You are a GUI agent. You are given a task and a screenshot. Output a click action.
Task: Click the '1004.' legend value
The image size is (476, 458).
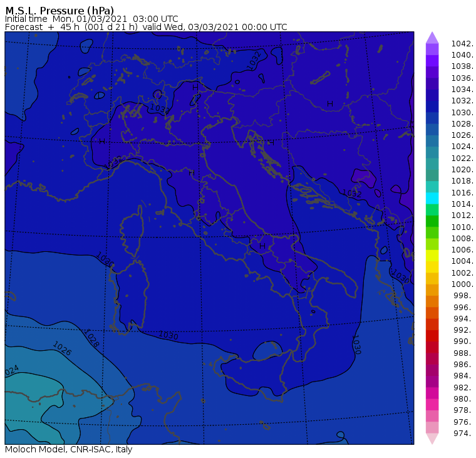pyautogui.click(x=462, y=261)
